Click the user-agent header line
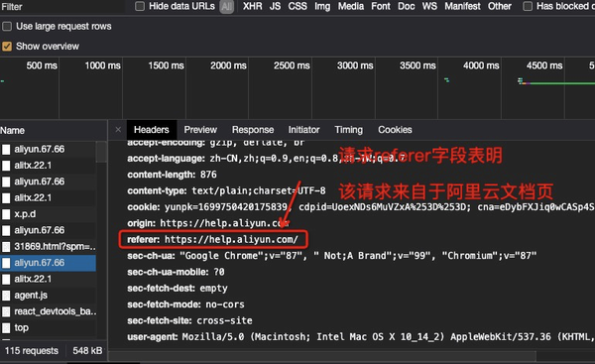 [x=361, y=337]
